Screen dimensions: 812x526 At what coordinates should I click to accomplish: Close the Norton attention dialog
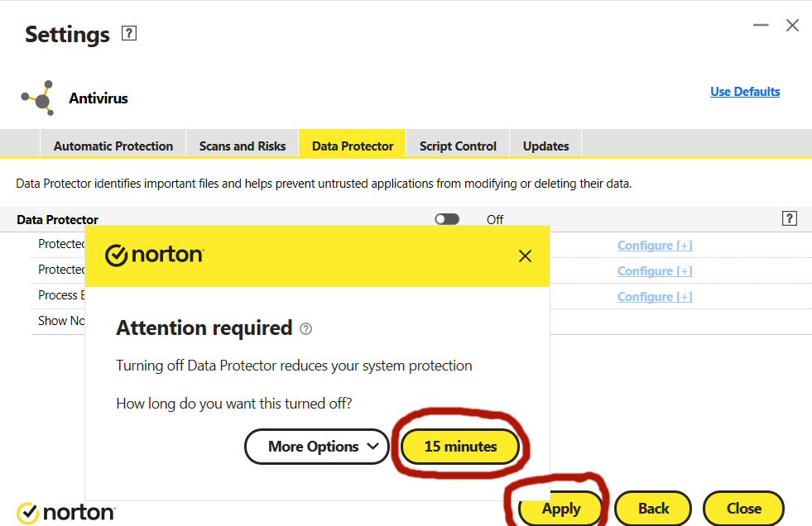point(525,256)
